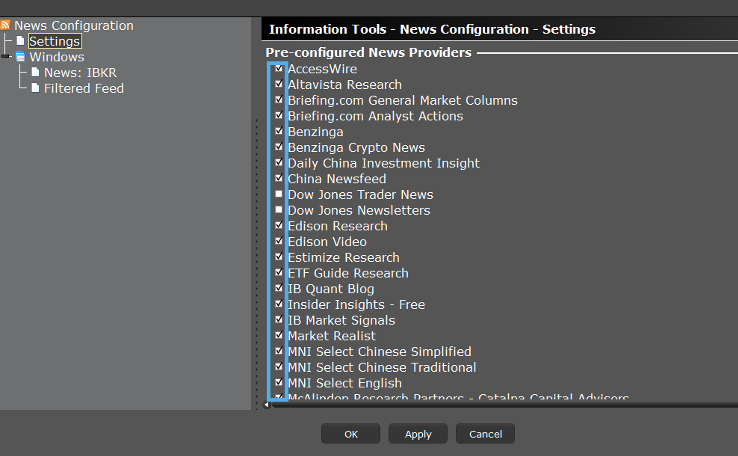Viewport: 738px width, 456px height.
Task: Click the Apply button
Action: [x=418, y=434]
